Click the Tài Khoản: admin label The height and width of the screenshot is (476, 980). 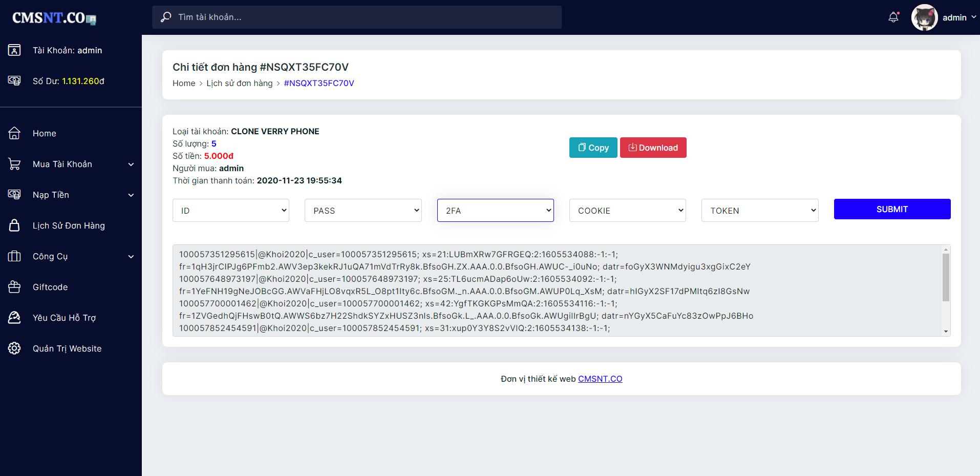coord(68,50)
